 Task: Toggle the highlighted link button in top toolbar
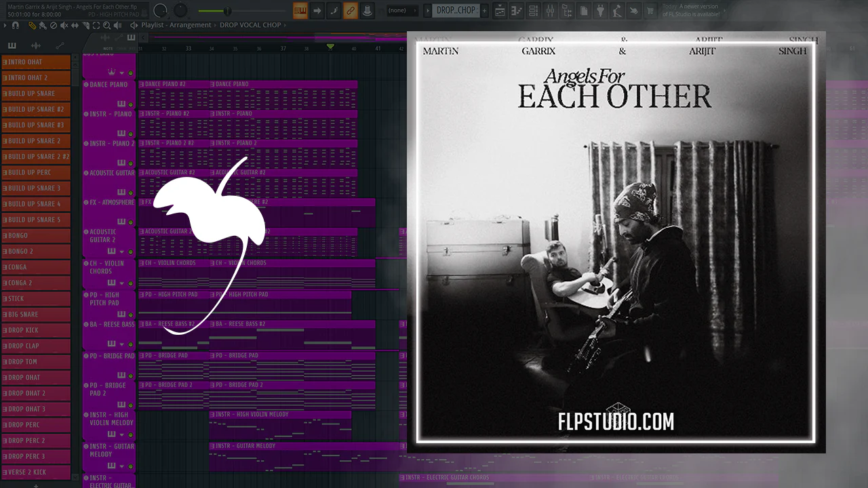click(350, 10)
